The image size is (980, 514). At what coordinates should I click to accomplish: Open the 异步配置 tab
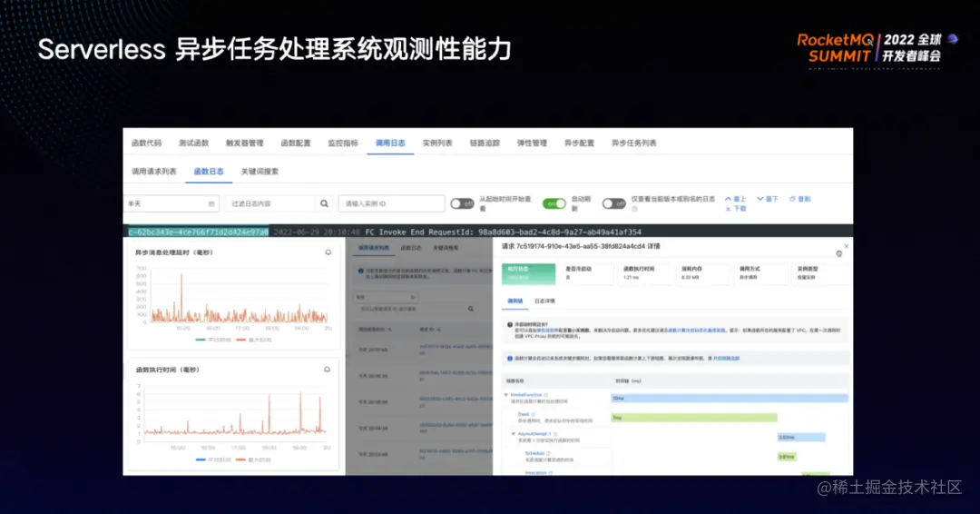pos(579,143)
